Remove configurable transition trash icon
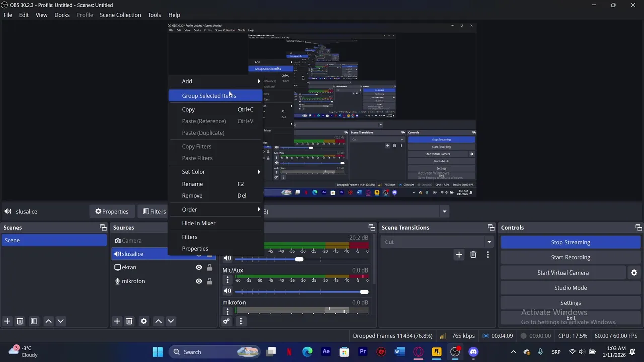Viewport: 644px width, 362px height. pos(473,255)
